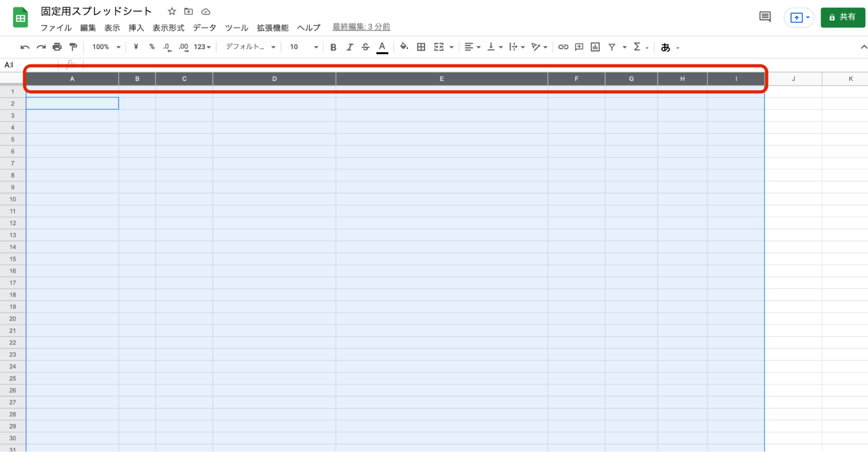Viewport: 868px width, 452px height.
Task: Click the spreadsheet title 固定用スプレッドシート
Action: 96,11
